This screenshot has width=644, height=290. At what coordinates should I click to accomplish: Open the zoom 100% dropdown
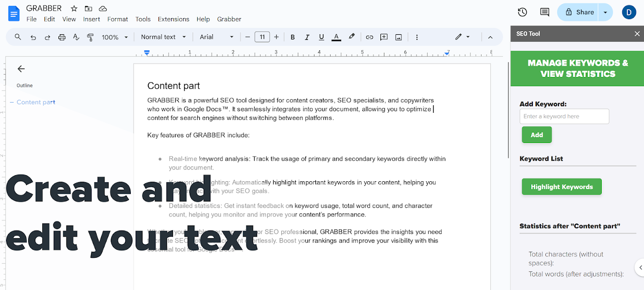pos(115,37)
